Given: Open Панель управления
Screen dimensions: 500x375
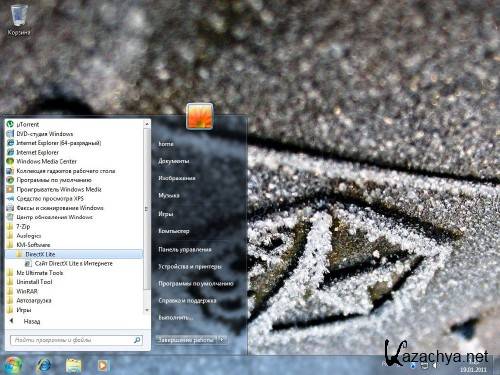Looking at the screenshot, I should click(185, 250).
